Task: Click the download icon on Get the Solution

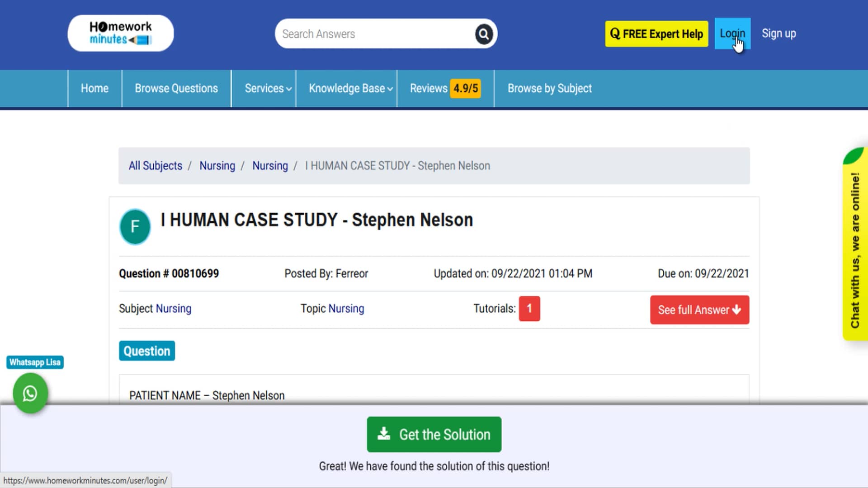Action: point(385,433)
